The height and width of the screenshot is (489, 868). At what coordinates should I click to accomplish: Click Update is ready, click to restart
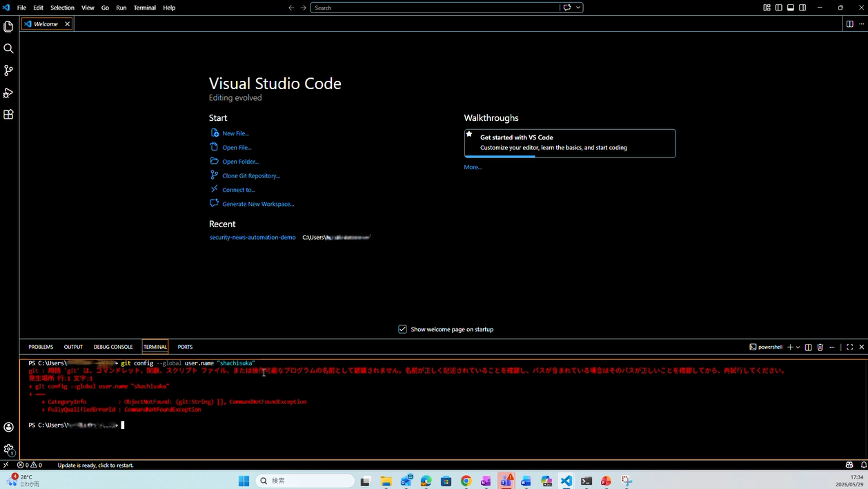(x=96, y=465)
